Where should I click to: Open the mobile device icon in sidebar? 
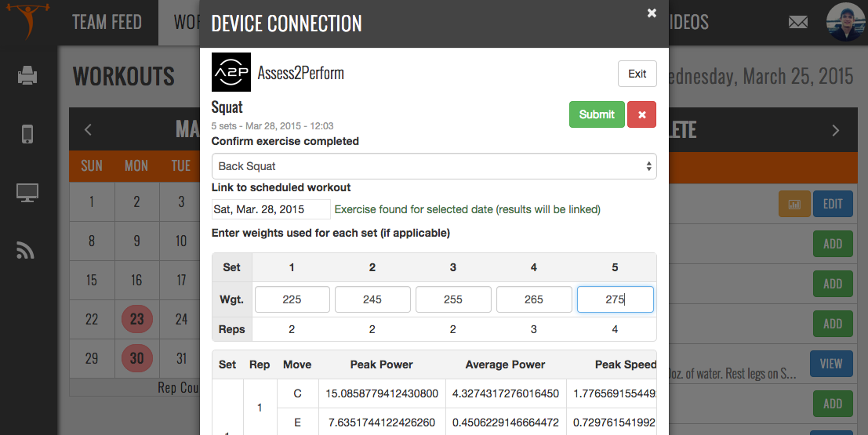[28, 134]
